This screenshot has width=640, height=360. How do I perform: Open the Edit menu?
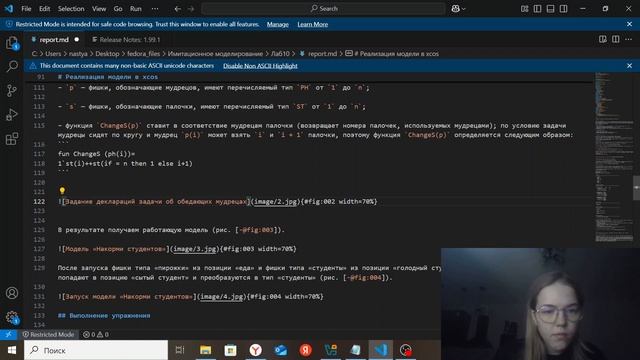[44, 9]
